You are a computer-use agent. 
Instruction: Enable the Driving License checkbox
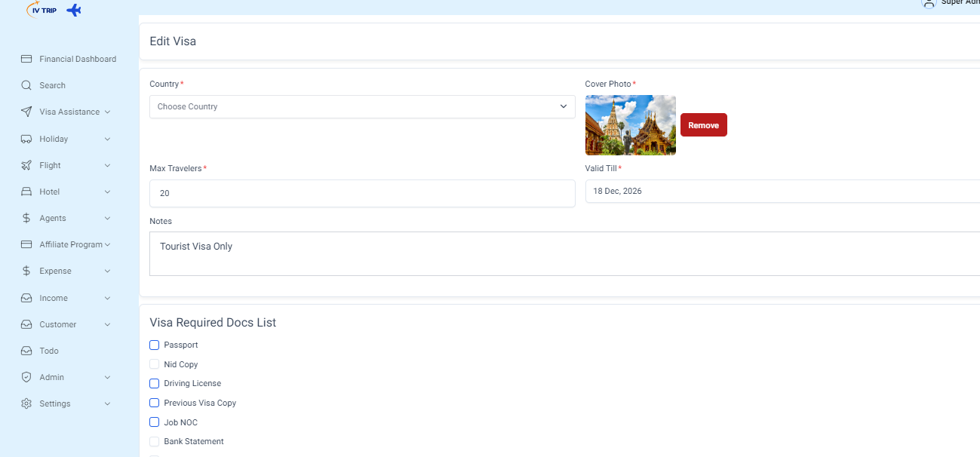coord(155,383)
